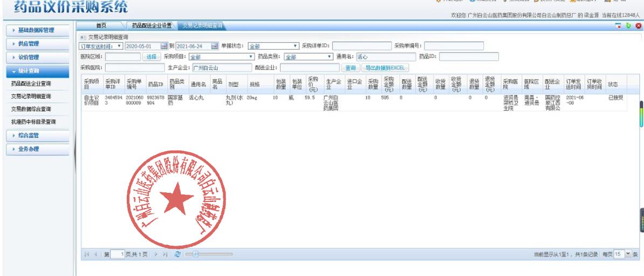Open the end date calendar picker
Viewport: 644px width, 276px height.
[x=215, y=46]
